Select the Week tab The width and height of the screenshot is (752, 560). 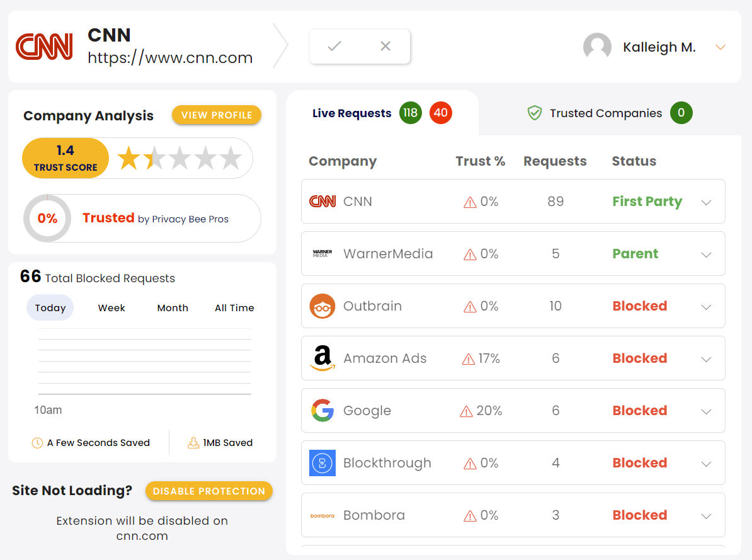(111, 307)
